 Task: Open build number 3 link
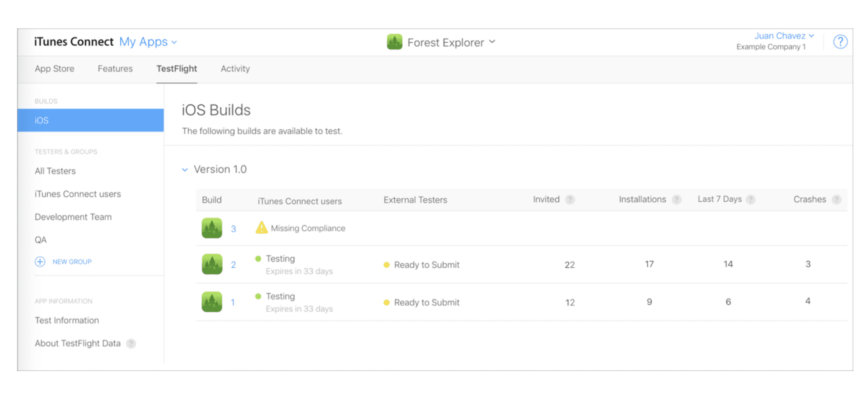[x=234, y=229]
